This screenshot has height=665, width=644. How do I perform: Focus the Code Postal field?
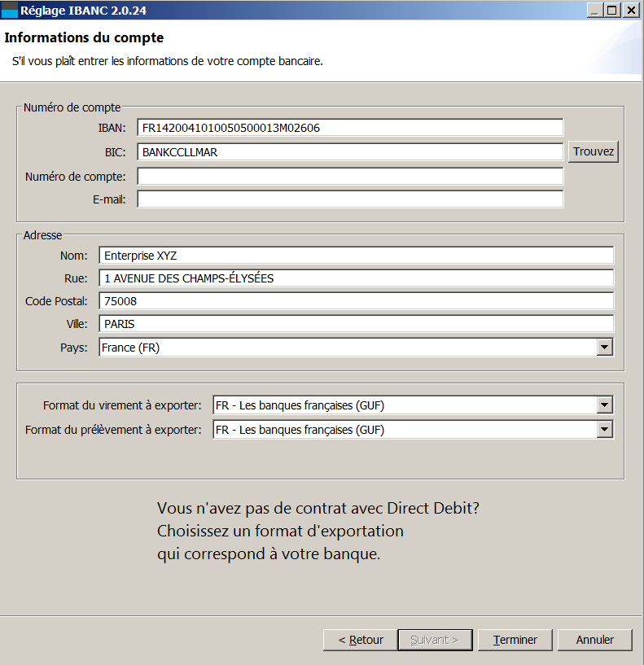(357, 301)
